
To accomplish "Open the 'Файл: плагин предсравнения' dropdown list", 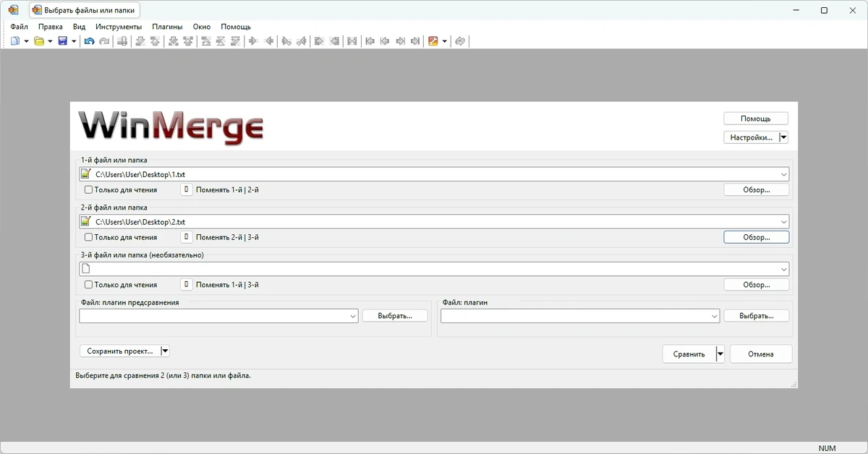I will (353, 316).
